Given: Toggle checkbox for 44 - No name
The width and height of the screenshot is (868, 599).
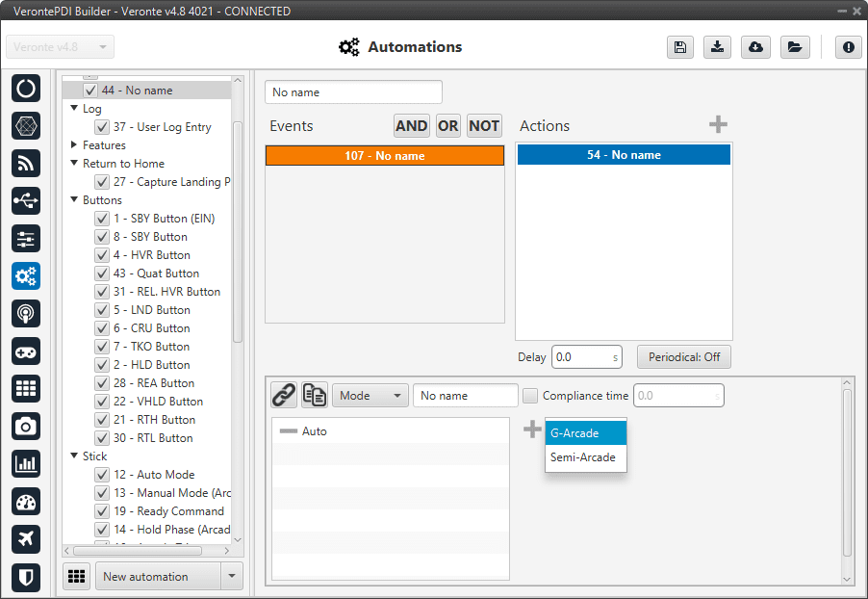Looking at the screenshot, I should click(90, 91).
